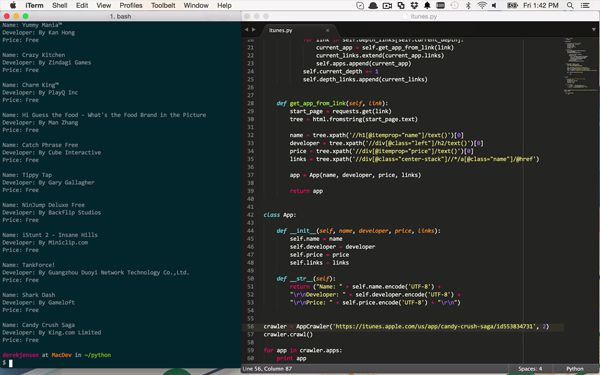The image size is (600, 375).
Task: Click 'return app' line in editor
Action: 306,191
